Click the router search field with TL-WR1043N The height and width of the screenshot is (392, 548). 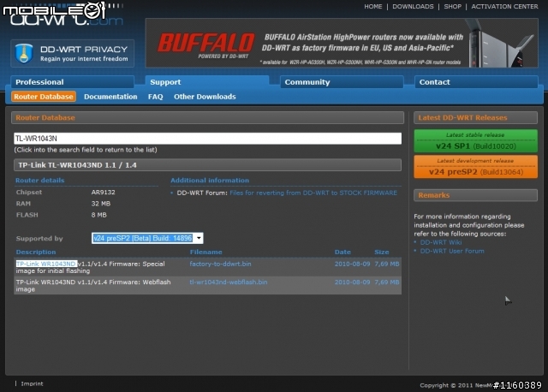(207, 139)
